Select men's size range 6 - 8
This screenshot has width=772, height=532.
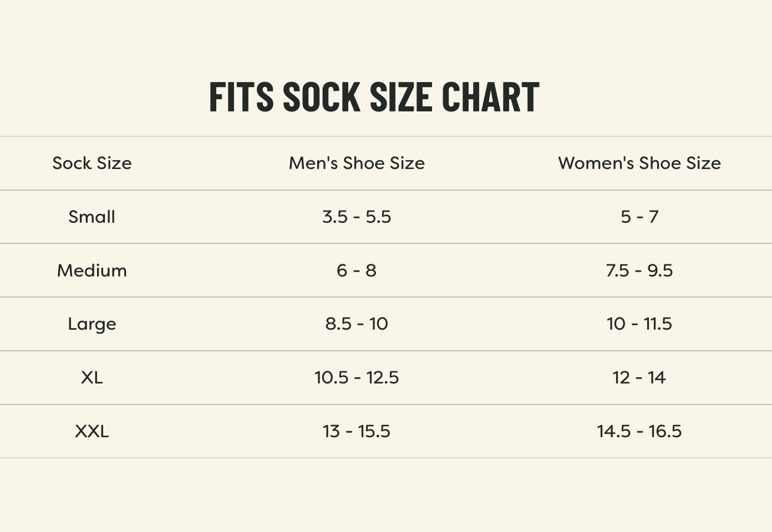[x=357, y=270]
